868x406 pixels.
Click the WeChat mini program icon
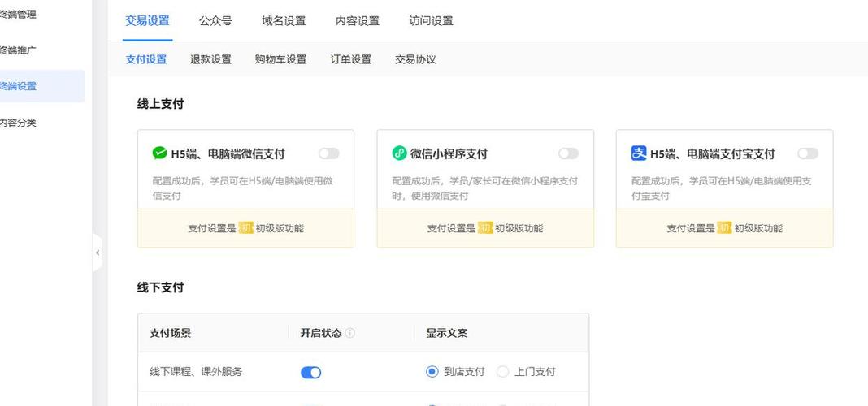399,153
